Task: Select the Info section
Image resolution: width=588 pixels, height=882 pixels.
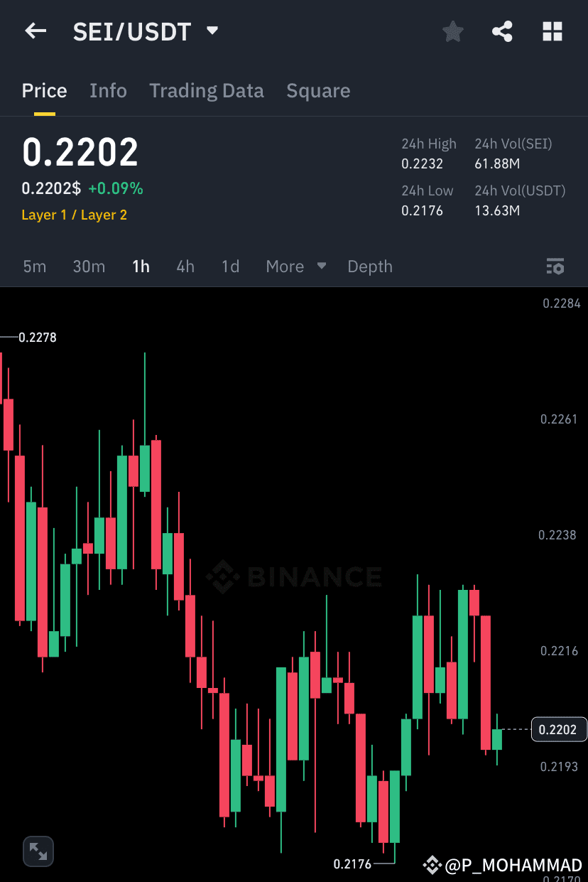Action: pyautogui.click(x=108, y=91)
